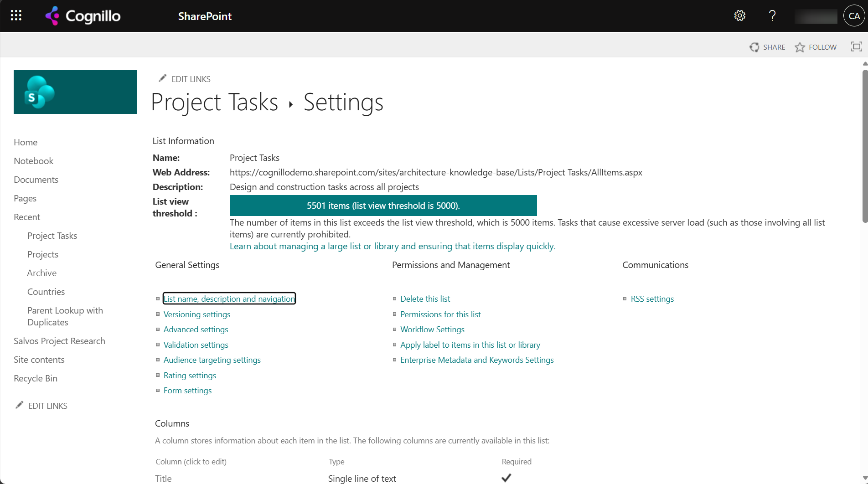Open the SharePoint header link

[x=205, y=16]
